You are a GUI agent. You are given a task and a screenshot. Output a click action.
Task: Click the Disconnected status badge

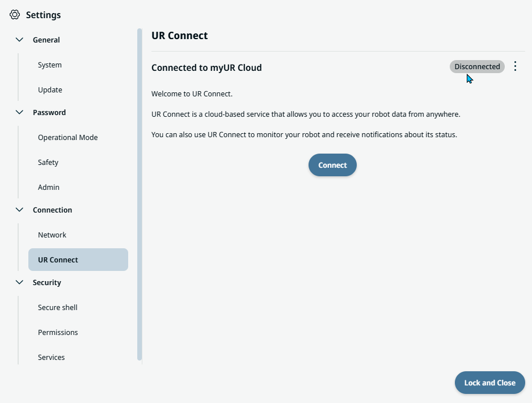tap(477, 66)
